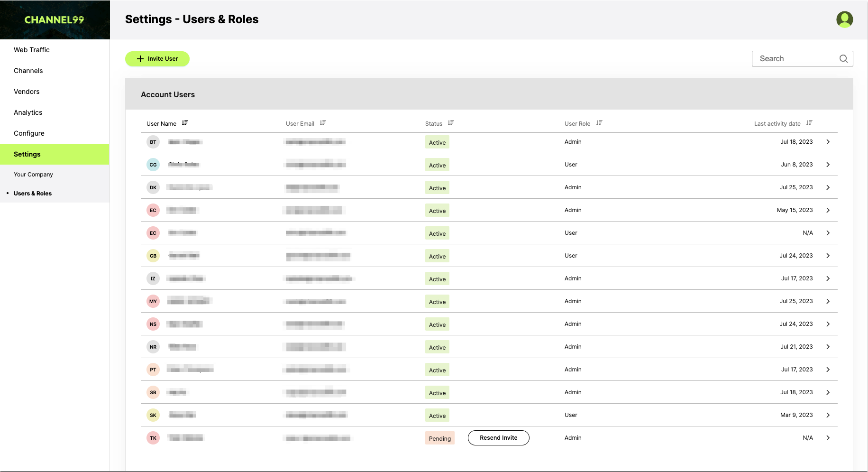Click the PT user avatar

[153, 370]
